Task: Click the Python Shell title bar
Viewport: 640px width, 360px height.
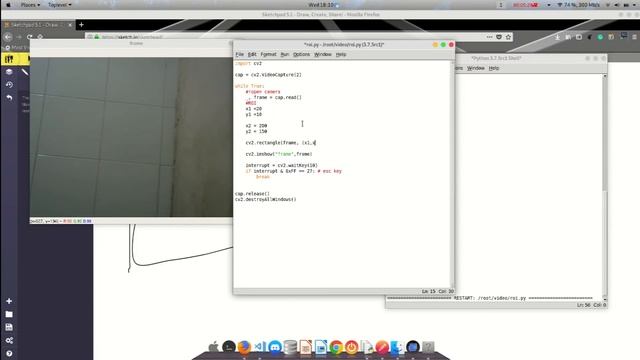Action: tap(496, 58)
